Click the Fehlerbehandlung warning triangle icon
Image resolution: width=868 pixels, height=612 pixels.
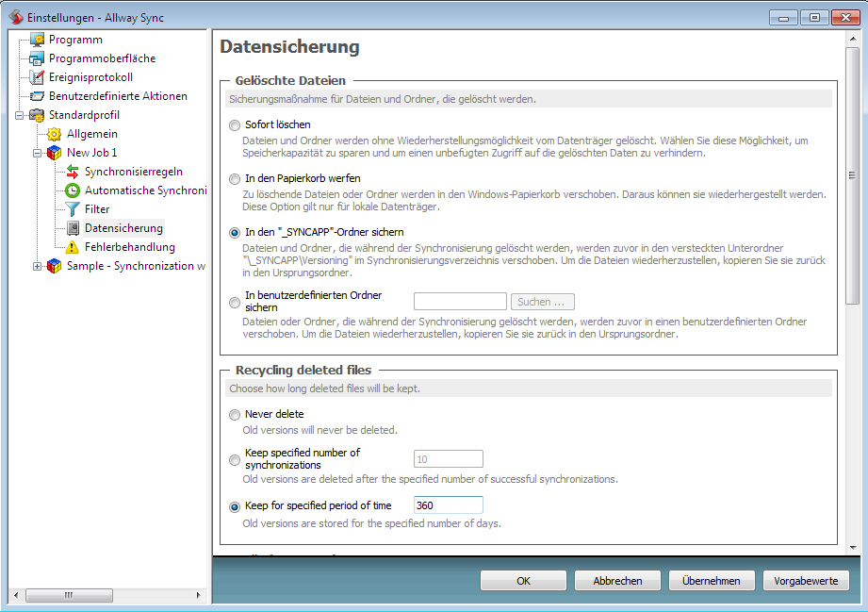pos(73,247)
